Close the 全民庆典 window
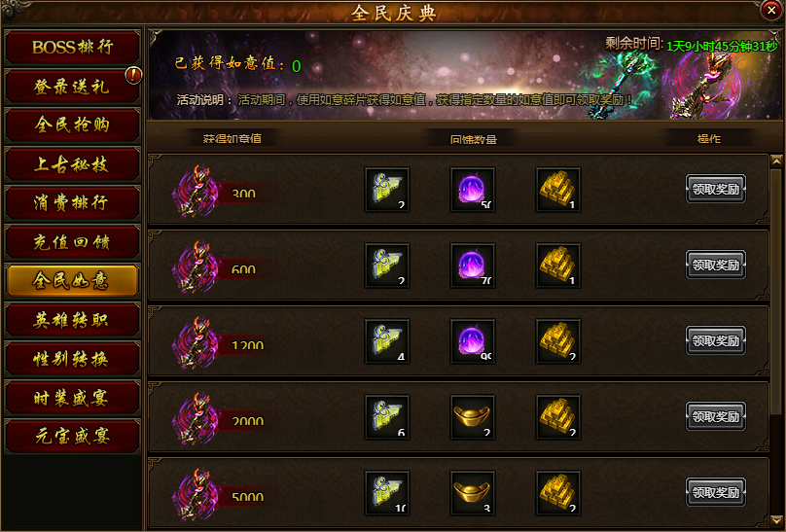The width and height of the screenshot is (786, 532). (x=771, y=10)
